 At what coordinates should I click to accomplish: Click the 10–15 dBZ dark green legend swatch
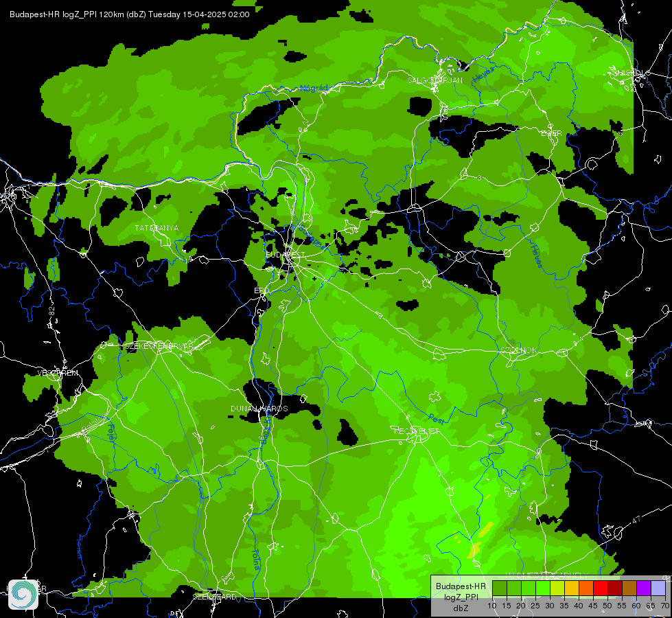[x=499, y=588]
